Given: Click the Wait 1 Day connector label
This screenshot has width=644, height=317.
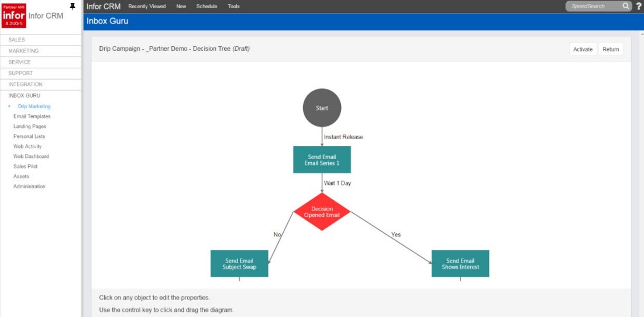Looking at the screenshot, I should (338, 183).
